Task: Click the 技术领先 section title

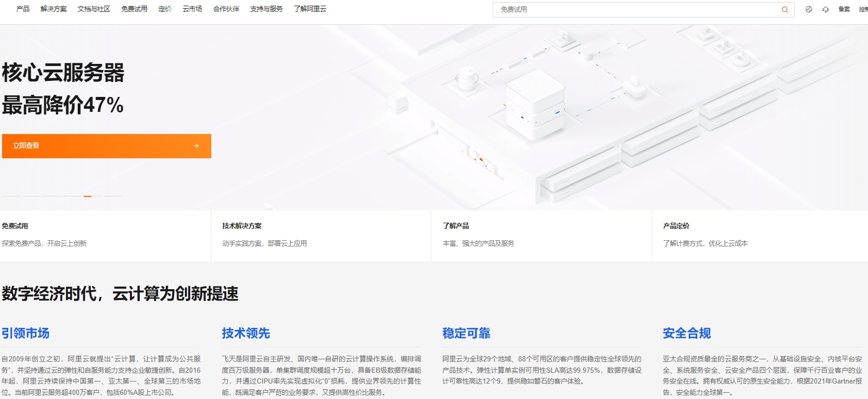Action: pyautogui.click(x=246, y=333)
